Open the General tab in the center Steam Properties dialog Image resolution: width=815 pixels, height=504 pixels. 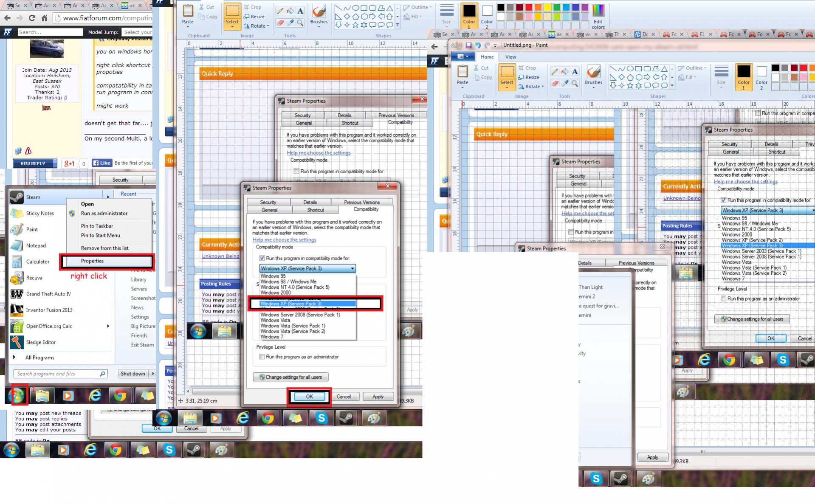269,210
